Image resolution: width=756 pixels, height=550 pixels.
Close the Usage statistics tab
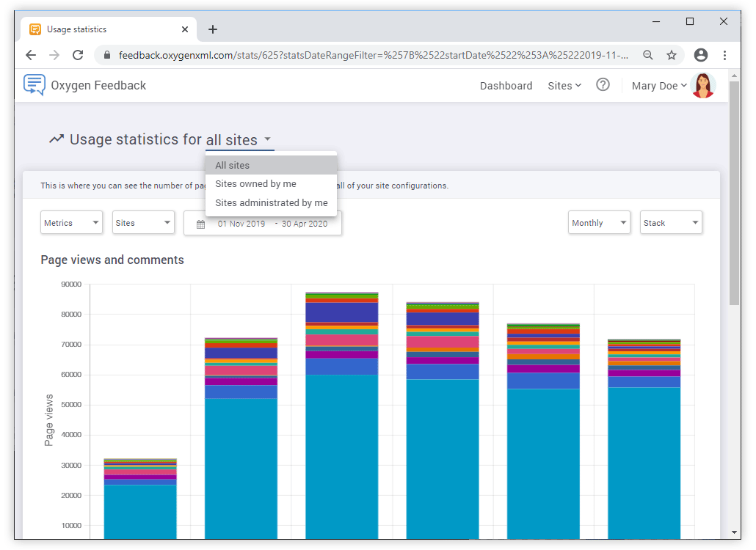(x=185, y=29)
